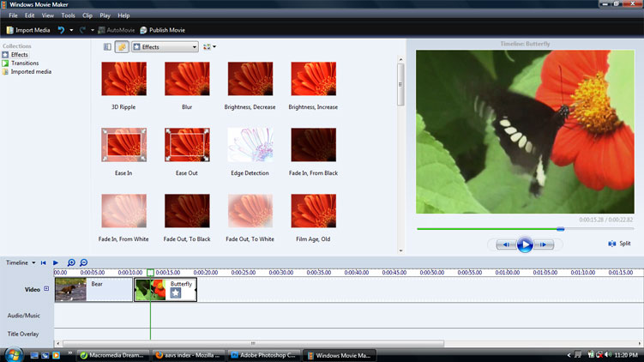Open the File menu
This screenshot has height=362, width=644.
(x=13, y=15)
